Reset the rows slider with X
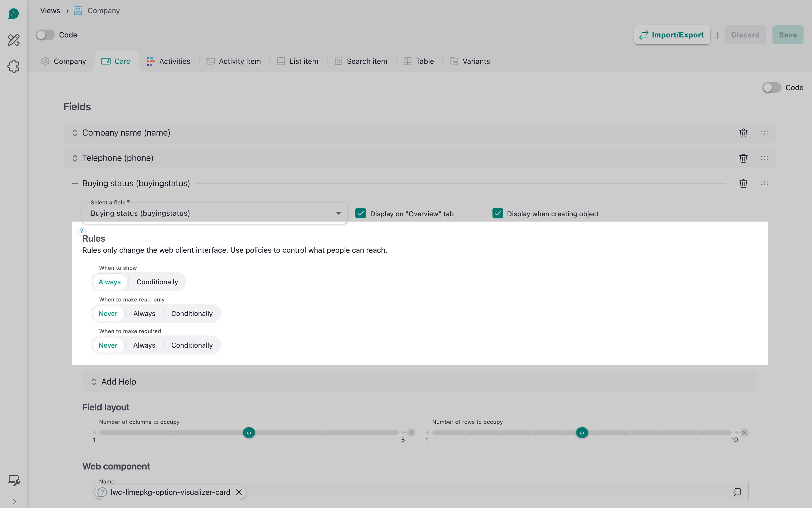The height and width of the screenshot is (508, 812). coord(744,432)
